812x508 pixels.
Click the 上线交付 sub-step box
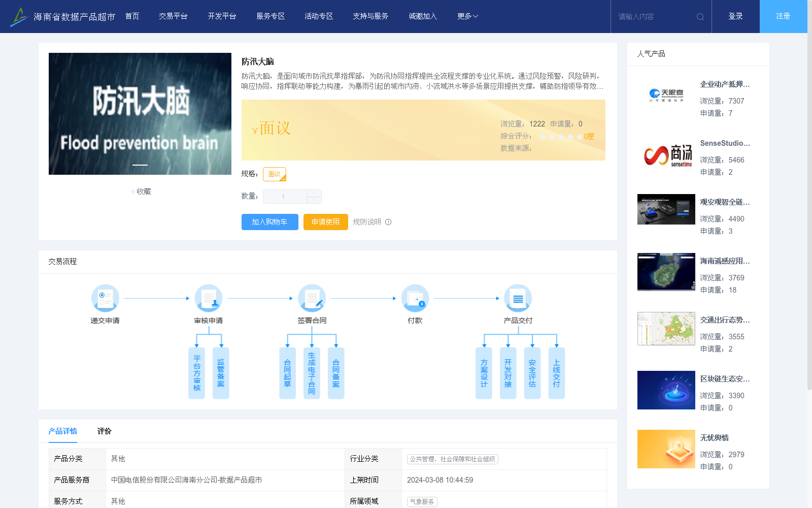[557, 373]
